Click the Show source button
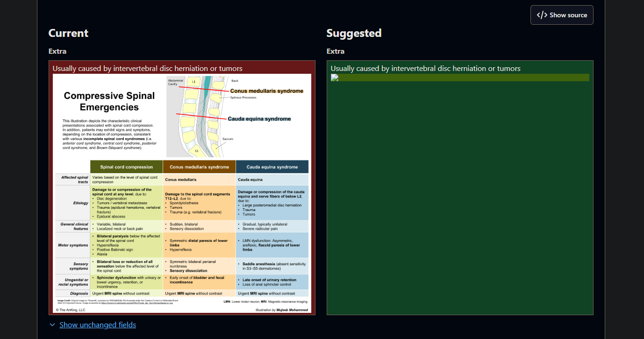Image resolution: width=644 pixels, height=339 pixels. click(562, 15)
